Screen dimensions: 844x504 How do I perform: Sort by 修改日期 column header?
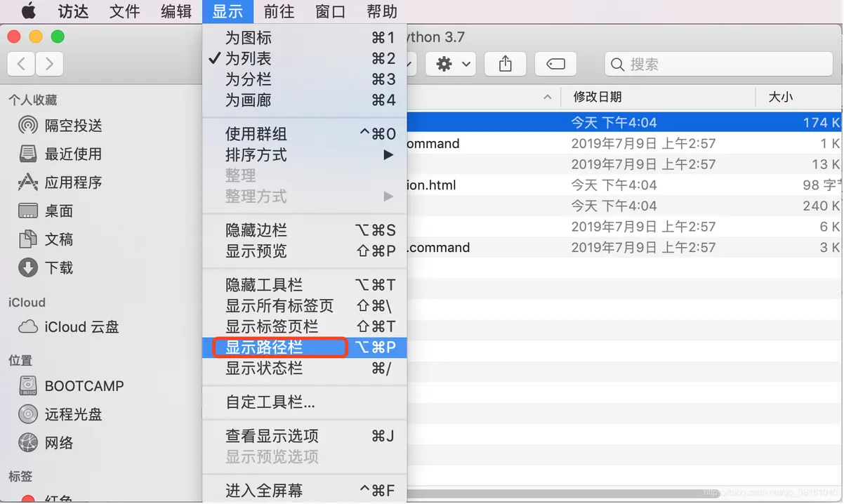coord(598,97)
